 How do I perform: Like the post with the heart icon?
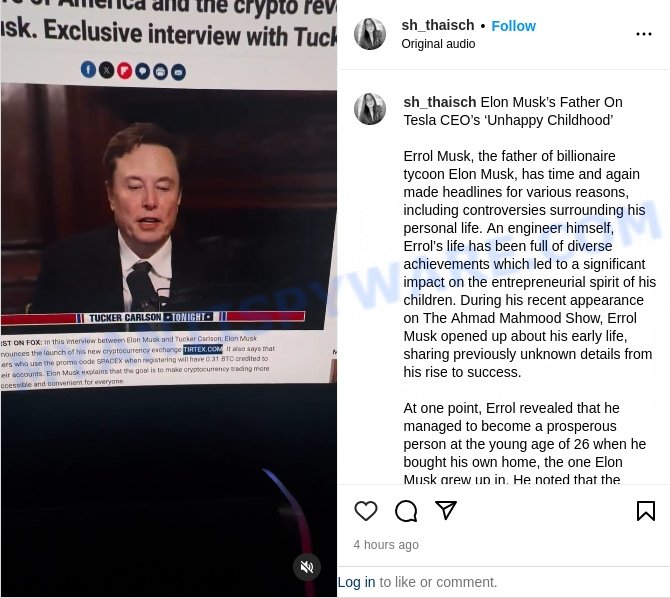366,510
